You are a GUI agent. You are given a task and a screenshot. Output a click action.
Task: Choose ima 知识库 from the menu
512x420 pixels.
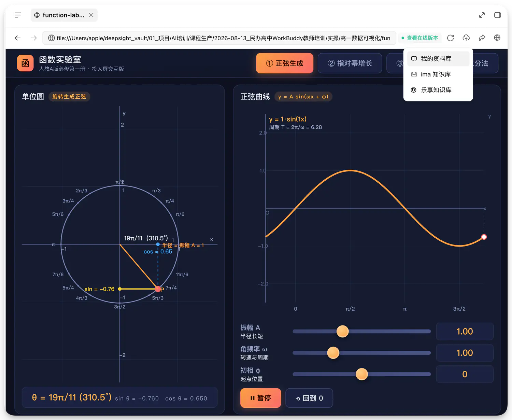(438, 74)
